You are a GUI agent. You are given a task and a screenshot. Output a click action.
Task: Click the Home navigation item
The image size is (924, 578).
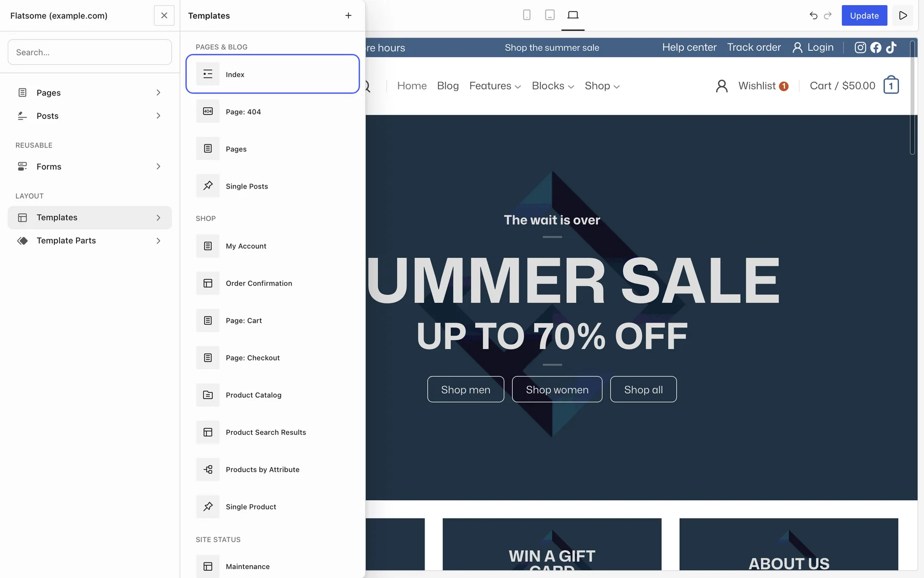[x=412, y=86]
